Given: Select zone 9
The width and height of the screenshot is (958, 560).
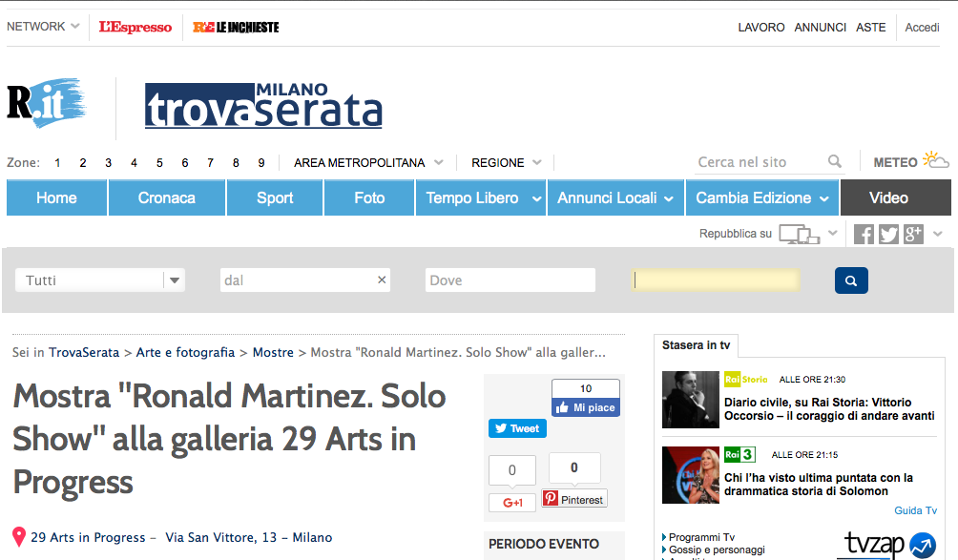Looking at the screenshot, I should [261, 162].
